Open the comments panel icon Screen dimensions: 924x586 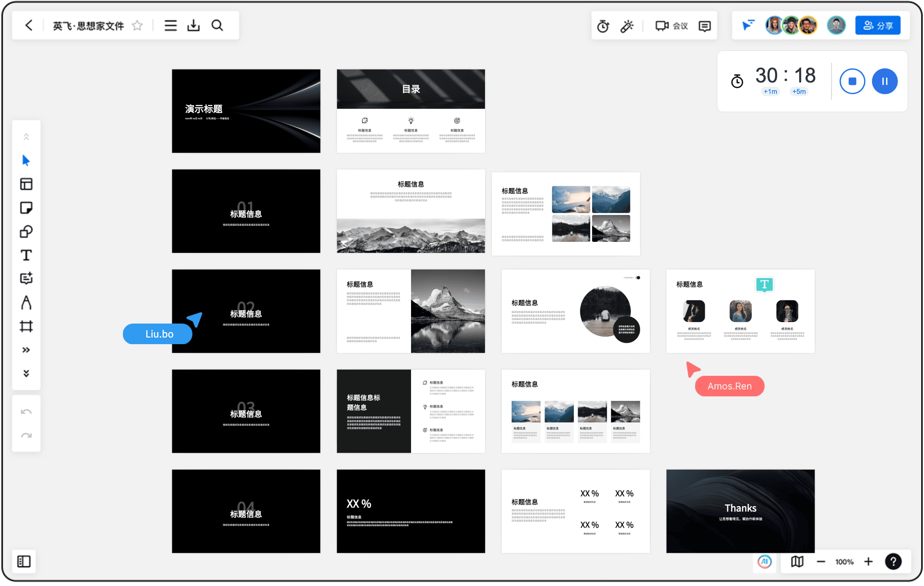point(705,26)
